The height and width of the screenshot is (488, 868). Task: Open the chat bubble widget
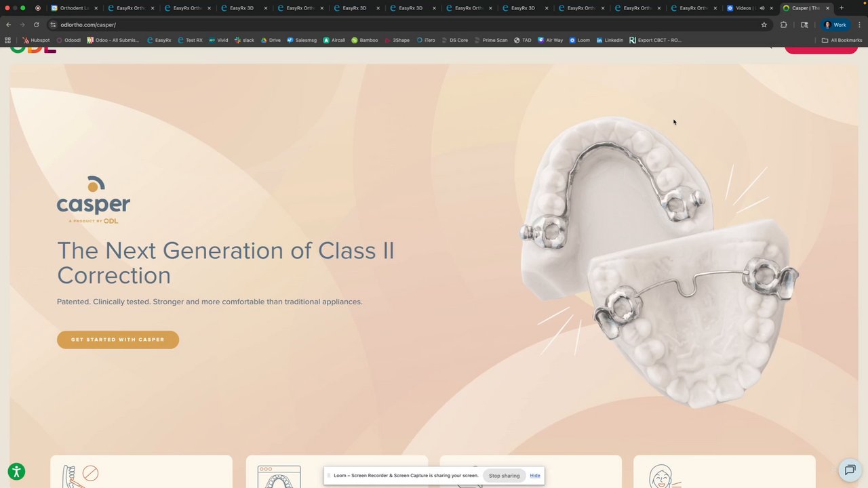(x=850, y=470)
